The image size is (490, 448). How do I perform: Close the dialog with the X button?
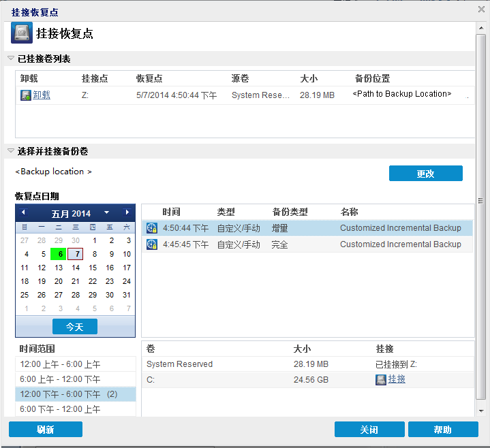(x=481, y=10)
